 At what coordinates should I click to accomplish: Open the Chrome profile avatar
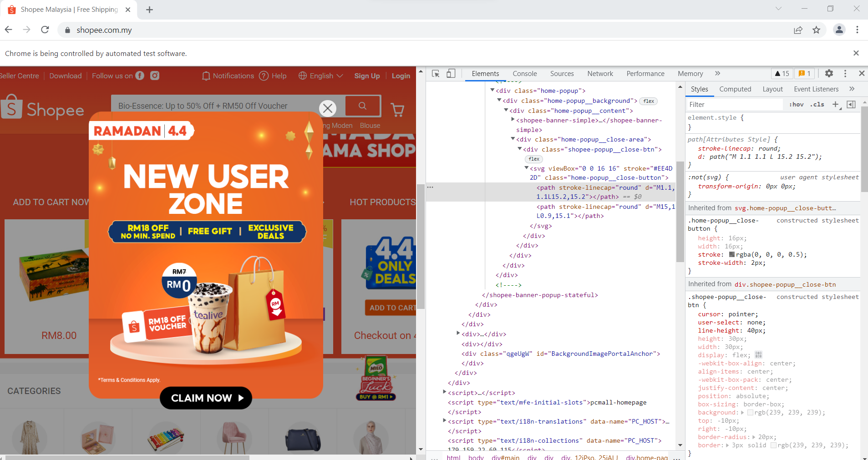coord(839,30)
